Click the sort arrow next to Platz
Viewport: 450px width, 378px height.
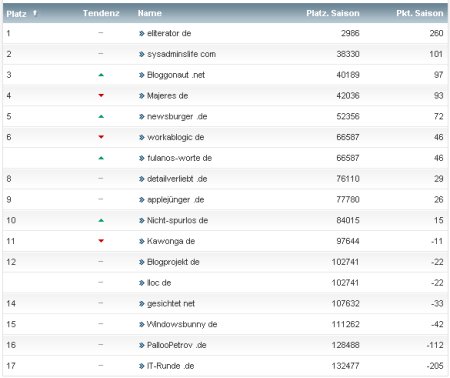point(35,13)
